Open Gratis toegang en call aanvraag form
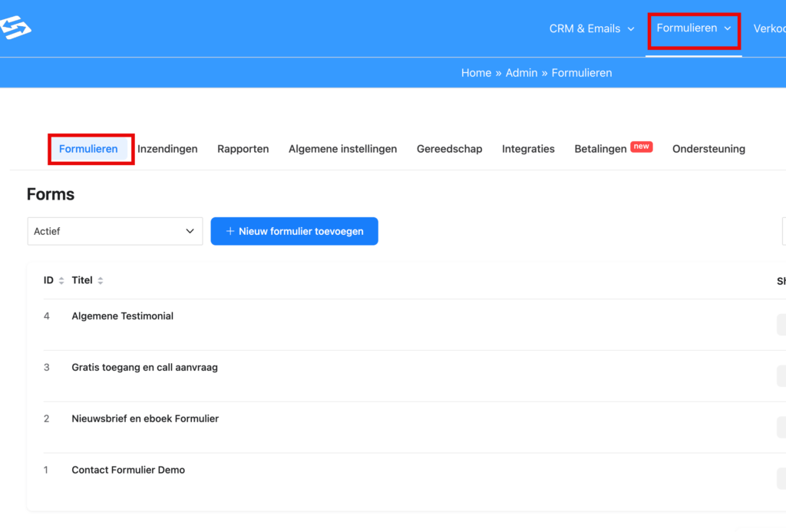786x532 pixels. coord(144,368)
